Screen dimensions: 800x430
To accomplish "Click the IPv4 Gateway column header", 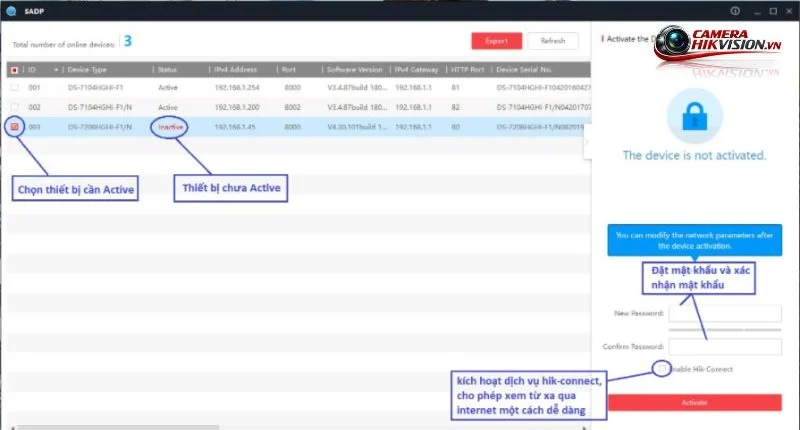I will [416, 70].
